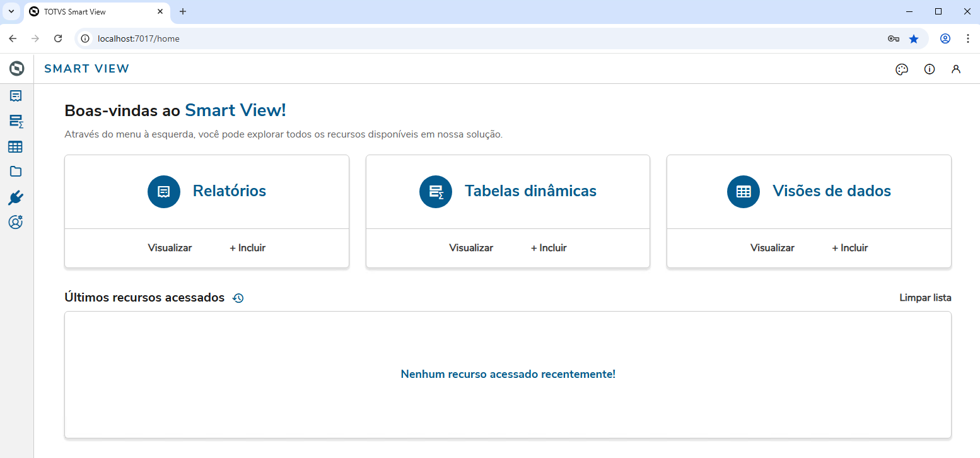
Task: Click the Boas-vindas ao Smart View heading
Action: pos(175,110)
